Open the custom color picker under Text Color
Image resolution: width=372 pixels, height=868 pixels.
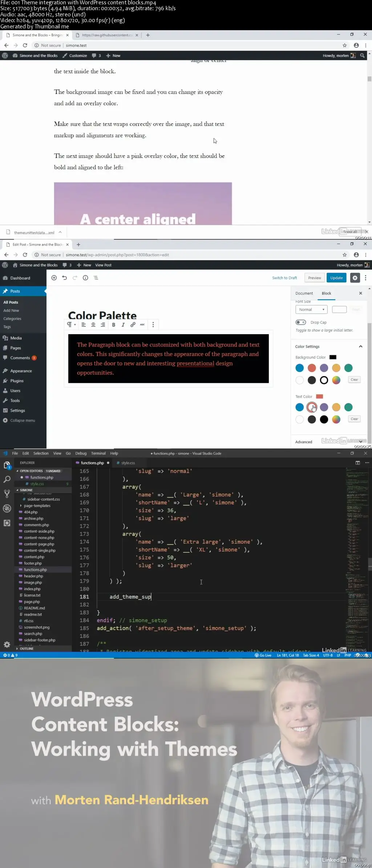[x=336, y=419]
